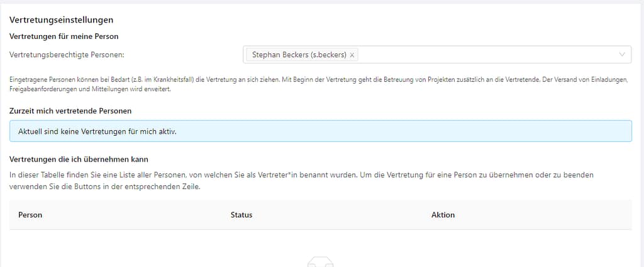Click the Aktion column header

[x=443, y=215]
